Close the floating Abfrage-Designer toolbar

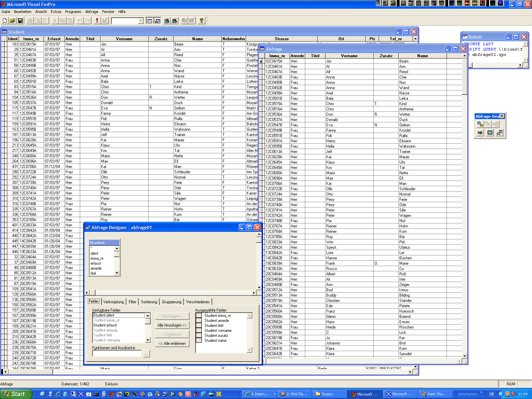pyautogui.click(x=502, y=116)
